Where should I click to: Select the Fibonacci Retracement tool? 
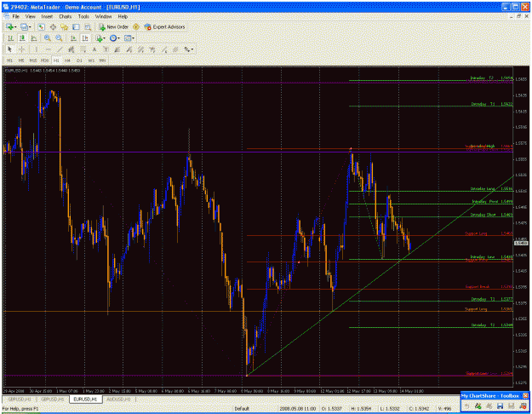(83, 49)
